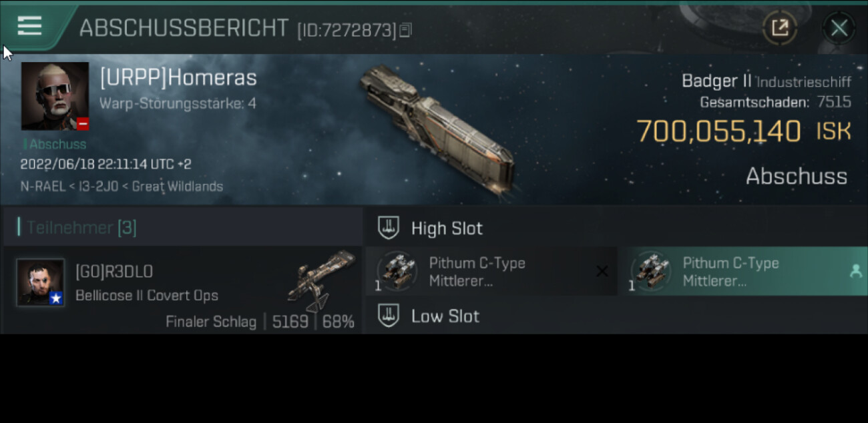Select the dropped Pithum C-Type module
Image resolution: width=868 pixels, height=423 pixels.
click(x=744, y=272)
